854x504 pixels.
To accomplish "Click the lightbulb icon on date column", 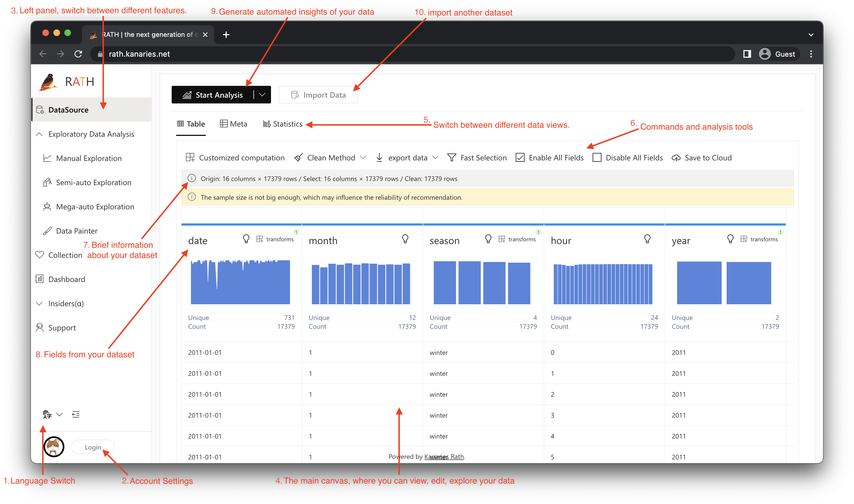I will [x=246, y=239].
